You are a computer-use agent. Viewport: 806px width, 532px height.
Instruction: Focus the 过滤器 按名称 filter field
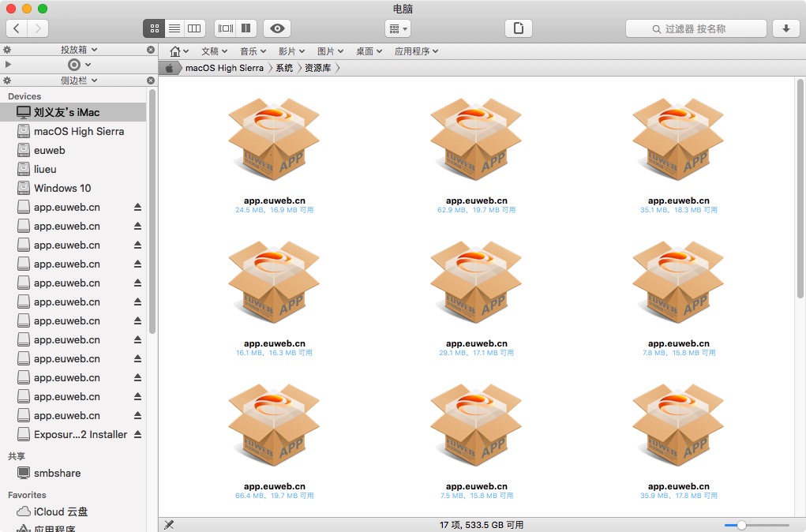696,28
